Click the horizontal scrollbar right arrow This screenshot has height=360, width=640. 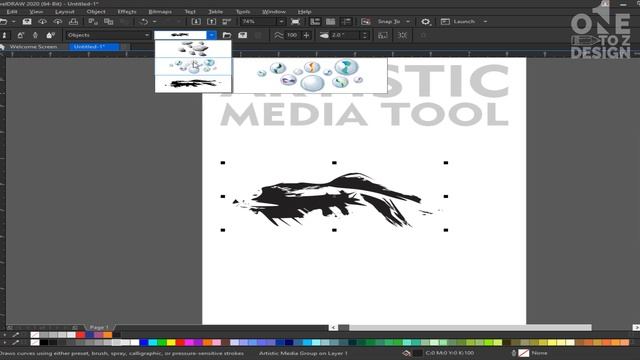(x=636, y=327)
